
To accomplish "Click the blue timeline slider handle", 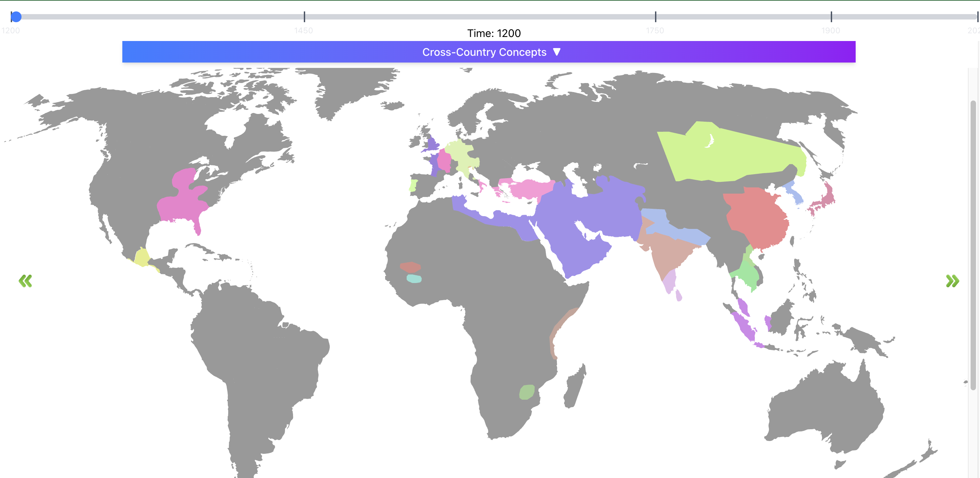I will (x=16, y=16).
